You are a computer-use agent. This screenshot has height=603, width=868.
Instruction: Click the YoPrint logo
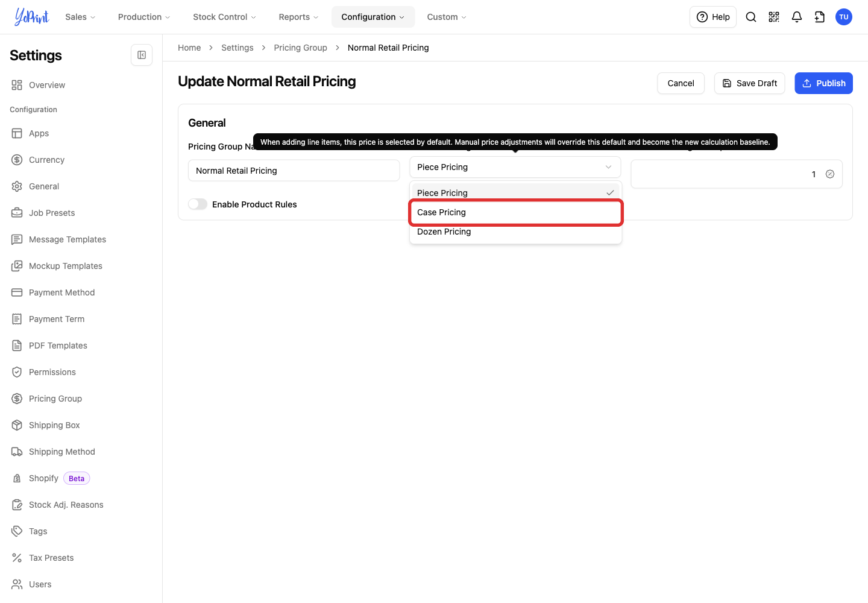coord(32,17)
